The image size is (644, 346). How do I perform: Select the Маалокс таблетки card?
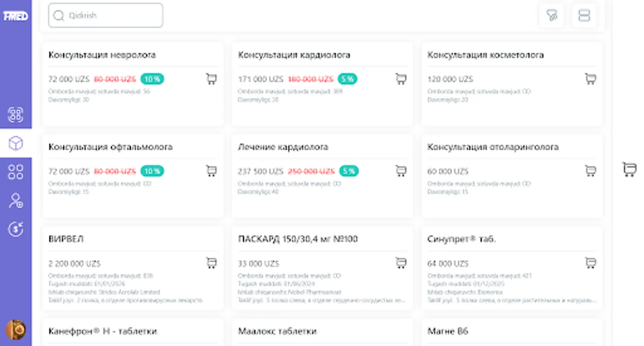(322, 333)
